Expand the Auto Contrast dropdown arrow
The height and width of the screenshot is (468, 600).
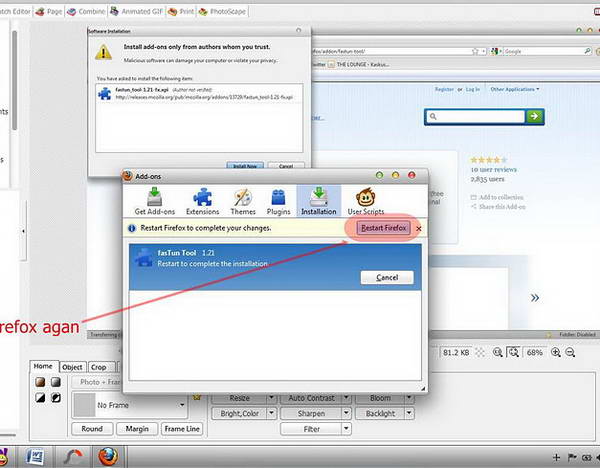(x=346, y=398)
